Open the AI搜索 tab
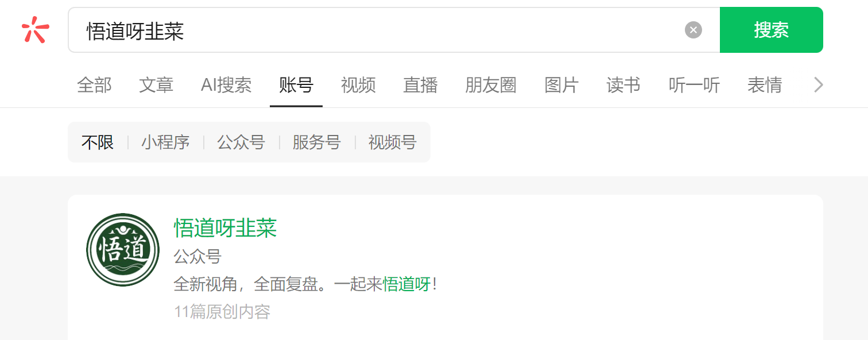868x340 pixels. click(x=226, y=85)
